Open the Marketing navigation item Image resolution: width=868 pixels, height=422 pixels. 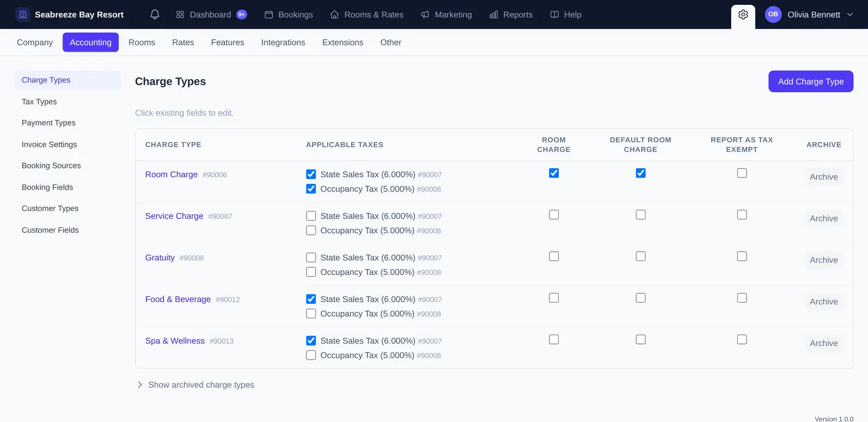[x=446, y=15]
